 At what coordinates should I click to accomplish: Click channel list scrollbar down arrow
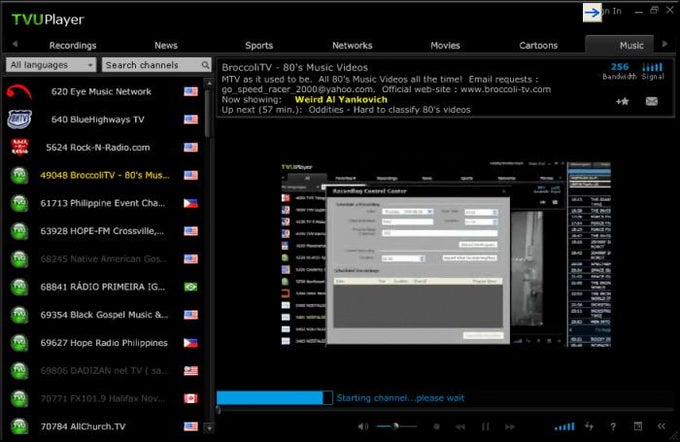point(209,428)
